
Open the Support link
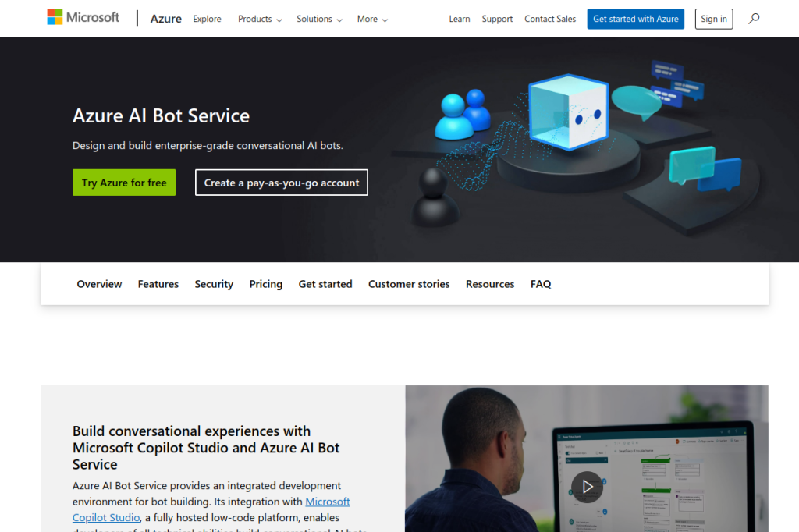[497, 19]
